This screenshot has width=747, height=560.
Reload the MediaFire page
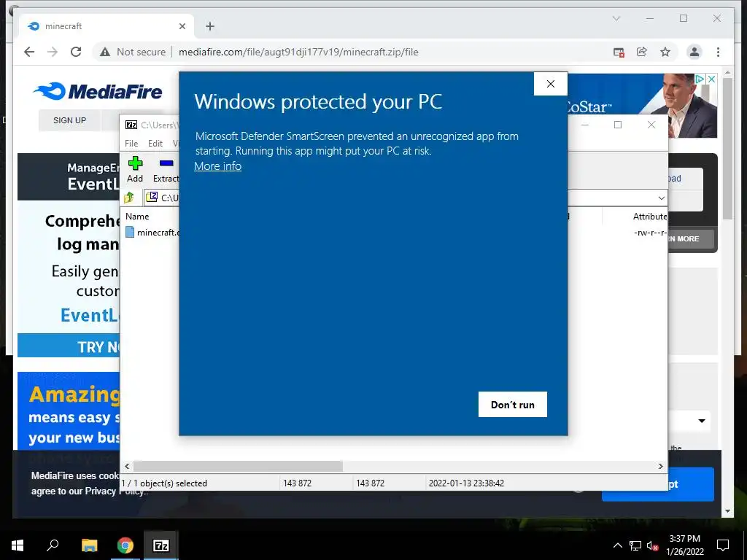pyautogui.click(x=76, y=52)
